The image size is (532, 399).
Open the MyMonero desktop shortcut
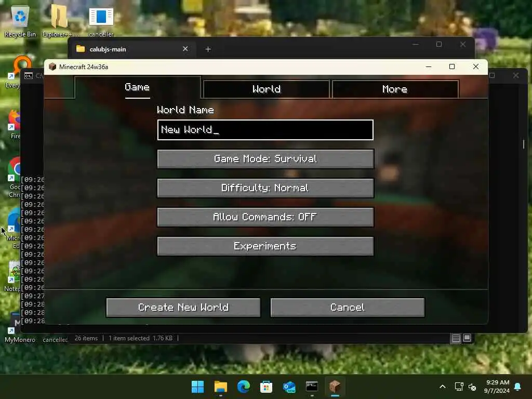point(20,328)
